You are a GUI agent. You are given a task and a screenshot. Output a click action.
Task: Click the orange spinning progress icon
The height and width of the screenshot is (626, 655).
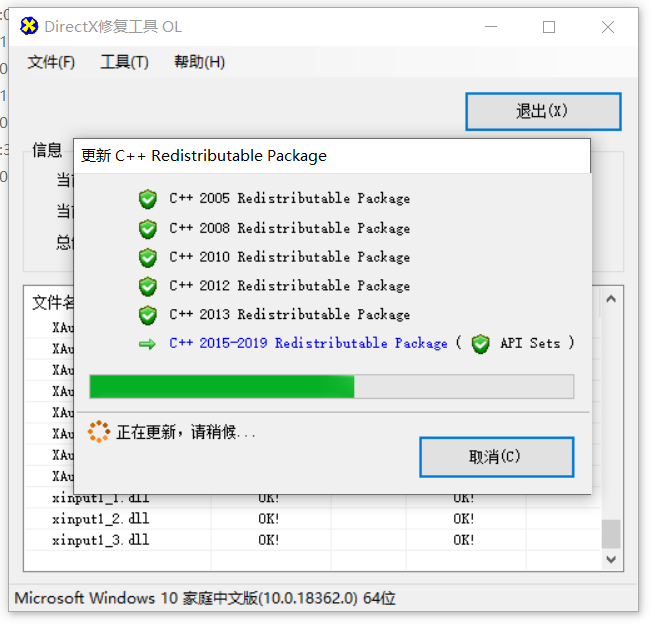99,431
